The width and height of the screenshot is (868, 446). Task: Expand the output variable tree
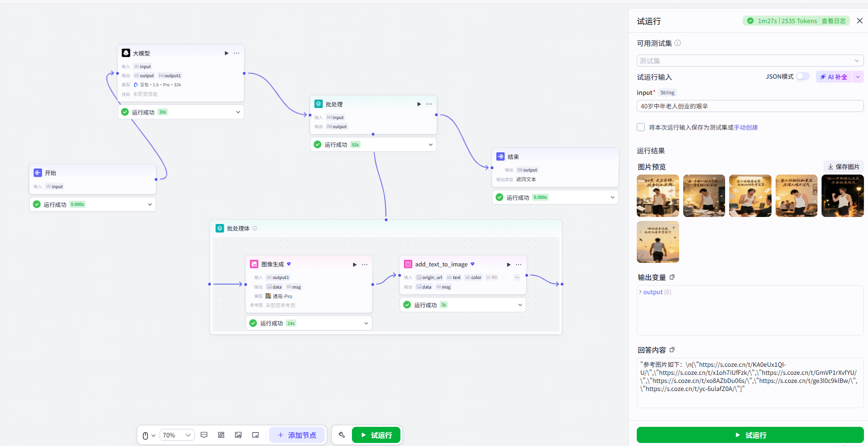pyautogui.click(x=640, y=292)
